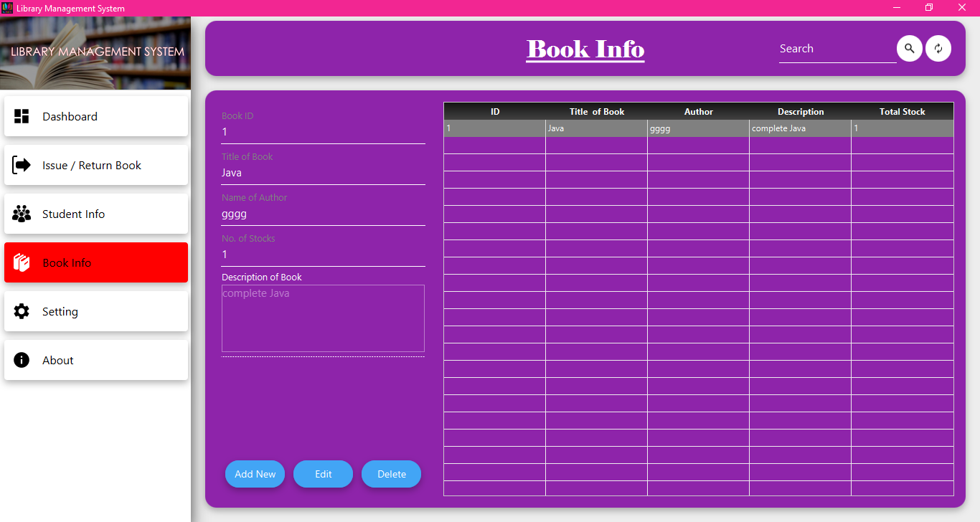Click the magnifier search icon button
This screenshot has width=980, height=522.
[910, 49]
